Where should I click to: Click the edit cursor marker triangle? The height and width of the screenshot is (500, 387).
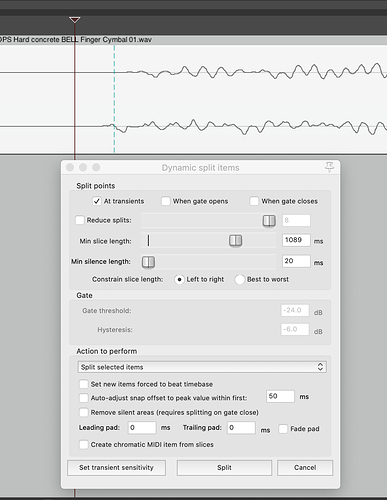pos(75,20)
